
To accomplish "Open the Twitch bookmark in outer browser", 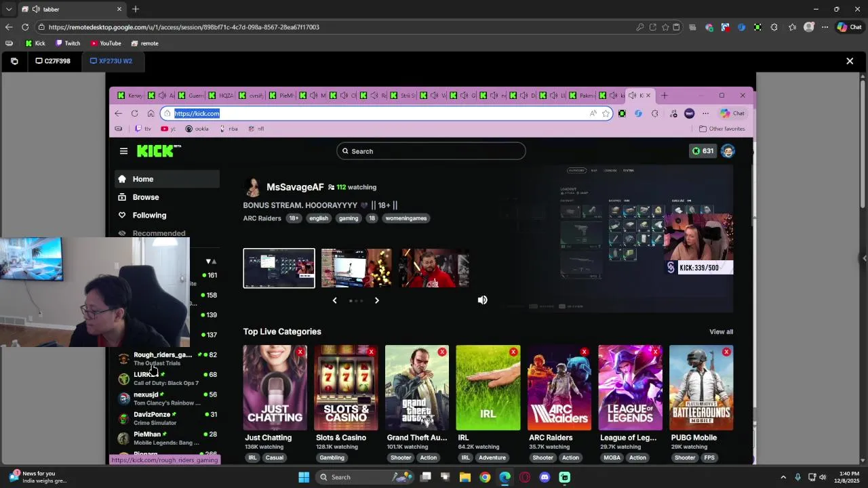I will [68, 43].
